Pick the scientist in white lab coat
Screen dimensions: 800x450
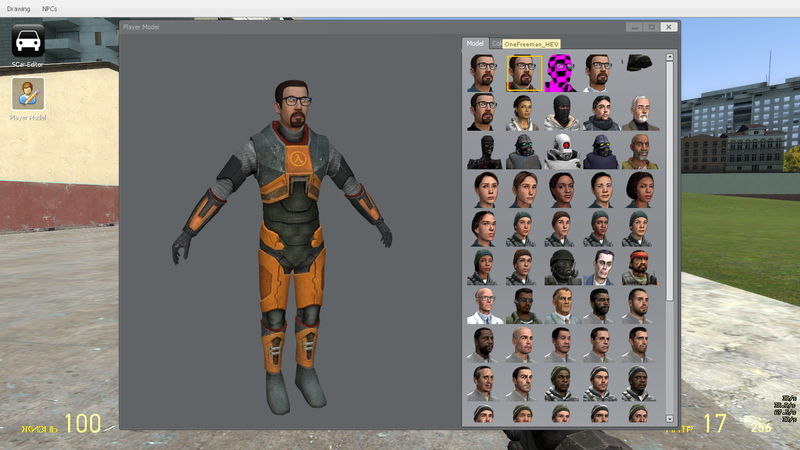pos(485,306)
